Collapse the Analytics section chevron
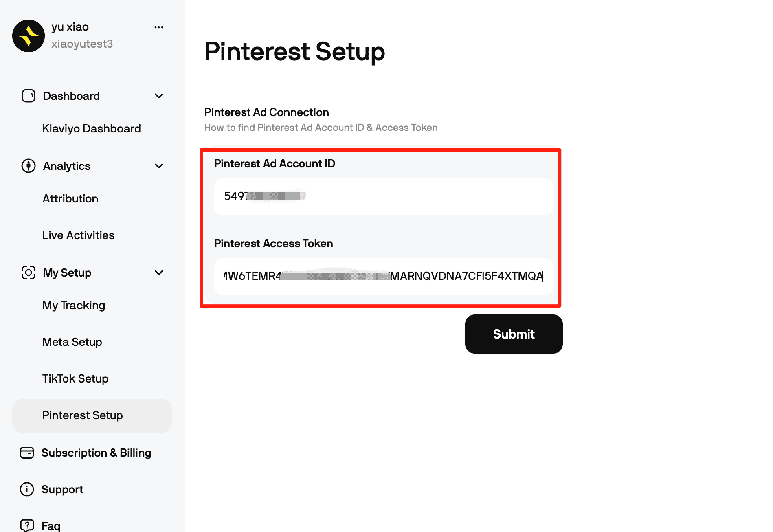Screen dimensions: 773x532 point(158,166)
